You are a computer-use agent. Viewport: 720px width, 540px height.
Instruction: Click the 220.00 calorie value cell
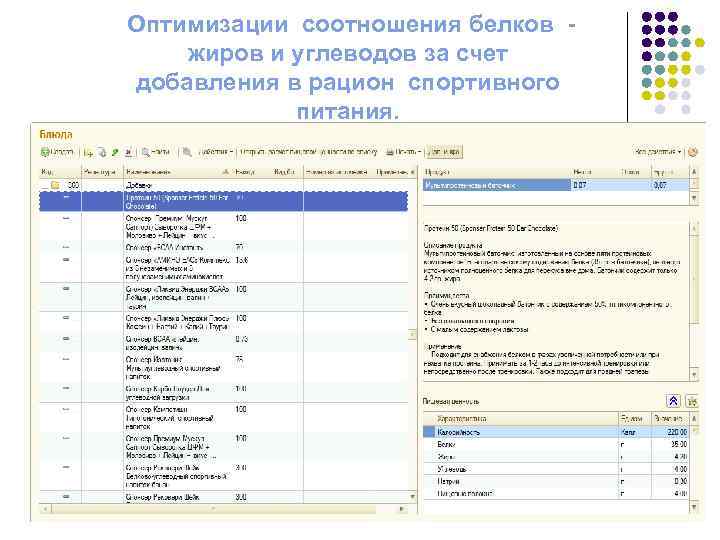click(670, 432)
